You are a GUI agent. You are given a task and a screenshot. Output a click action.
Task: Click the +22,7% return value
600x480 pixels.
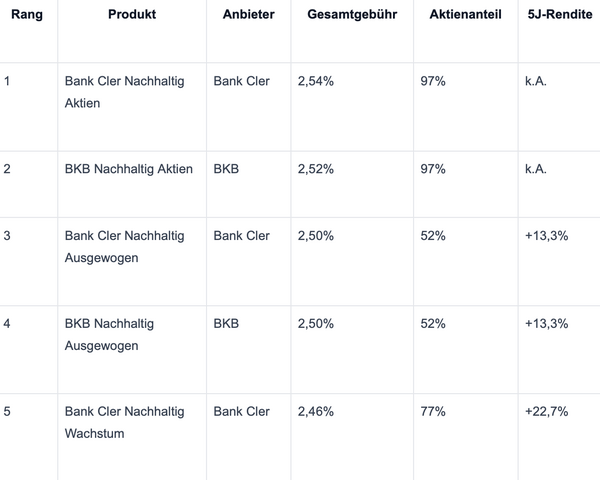[546, 411]
